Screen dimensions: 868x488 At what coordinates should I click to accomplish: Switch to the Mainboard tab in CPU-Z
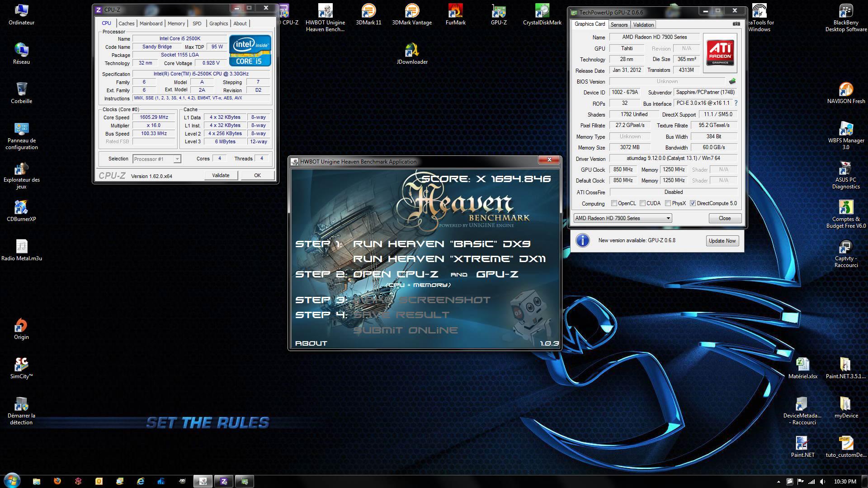[151, 23]
